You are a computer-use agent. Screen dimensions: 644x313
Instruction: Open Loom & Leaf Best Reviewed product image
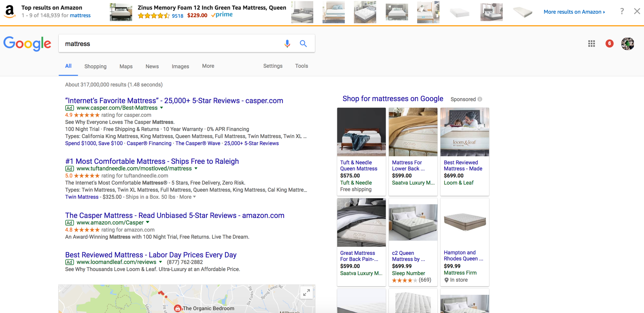tap(465, 132)
